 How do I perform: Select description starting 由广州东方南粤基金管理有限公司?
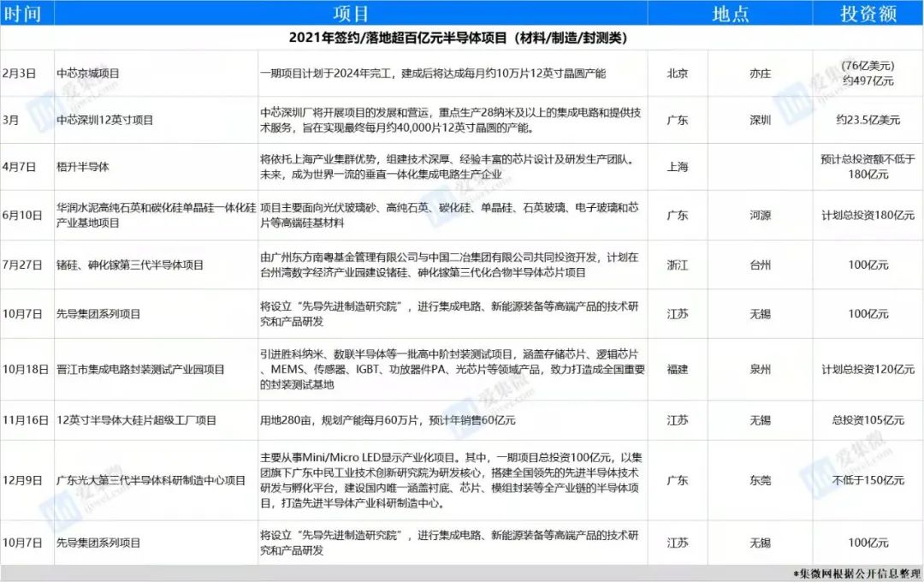(450, 264)
